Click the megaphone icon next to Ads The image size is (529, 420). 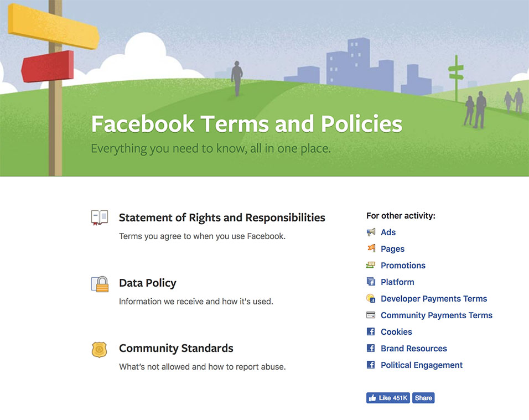click(x=371, y=232)
